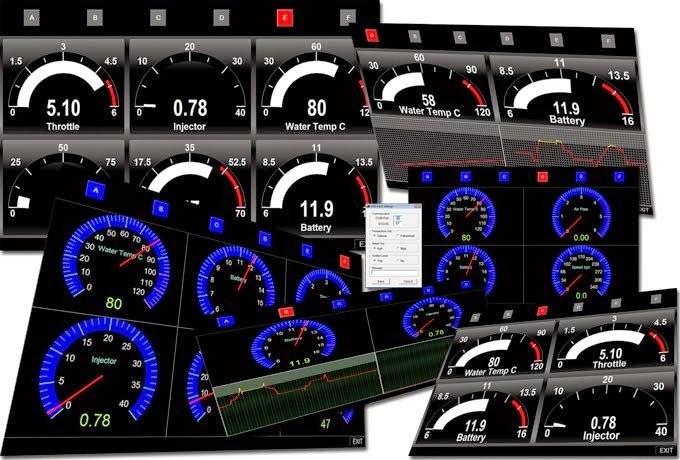The height and width of the screenshot is (460, 680).
Task: Click EXIT on the bottom-right gray dashboard
Action: tap(664, 450)
